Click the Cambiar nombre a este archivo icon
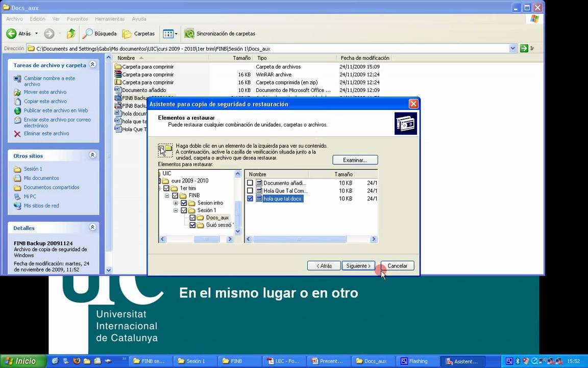Viewport: 588px width, 368px height. (17, 79)
